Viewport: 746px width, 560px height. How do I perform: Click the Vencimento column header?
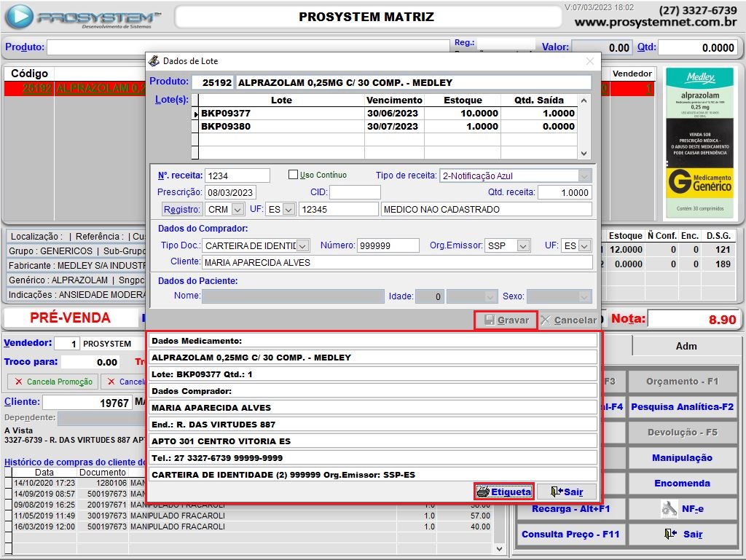(394, 100)
